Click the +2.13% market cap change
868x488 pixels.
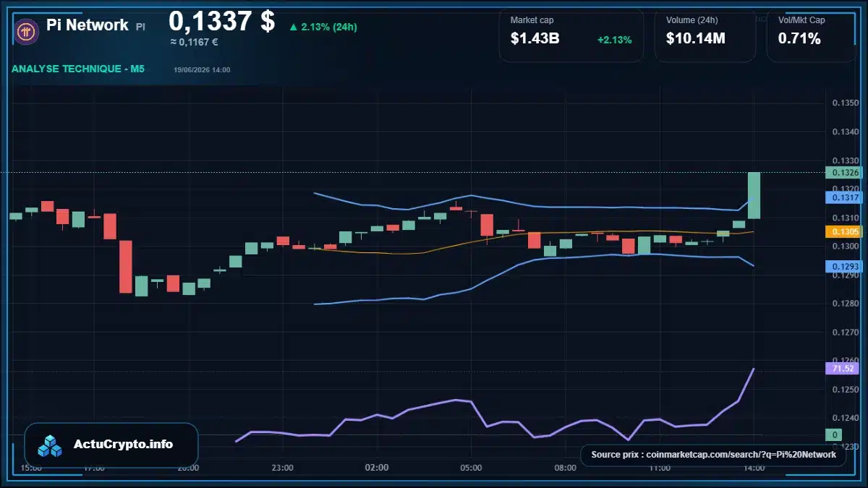coord(615,40)
